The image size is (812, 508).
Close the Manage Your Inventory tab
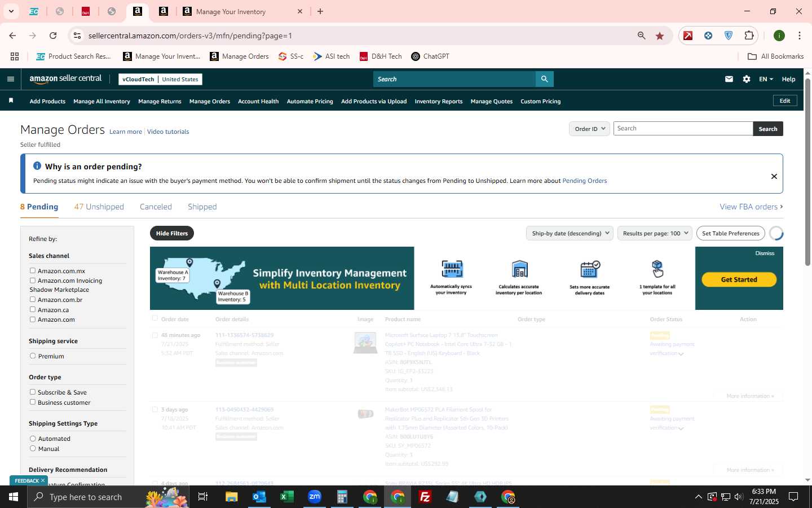(300, 11)
